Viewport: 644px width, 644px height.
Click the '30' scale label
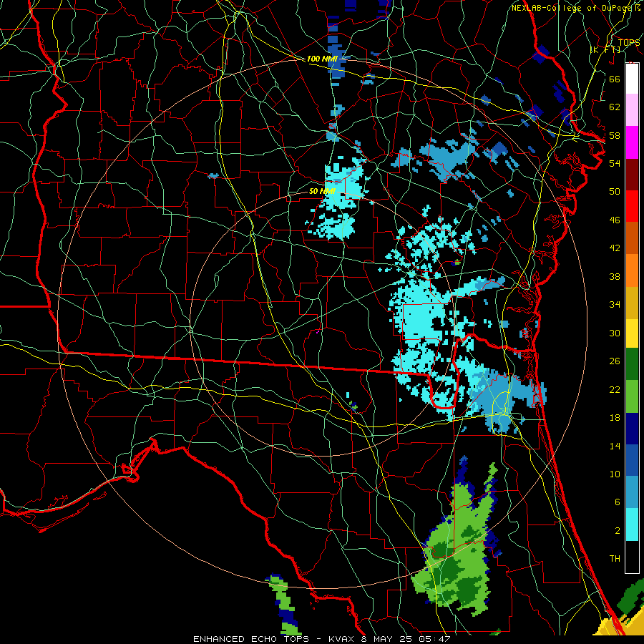coord(615,333)
